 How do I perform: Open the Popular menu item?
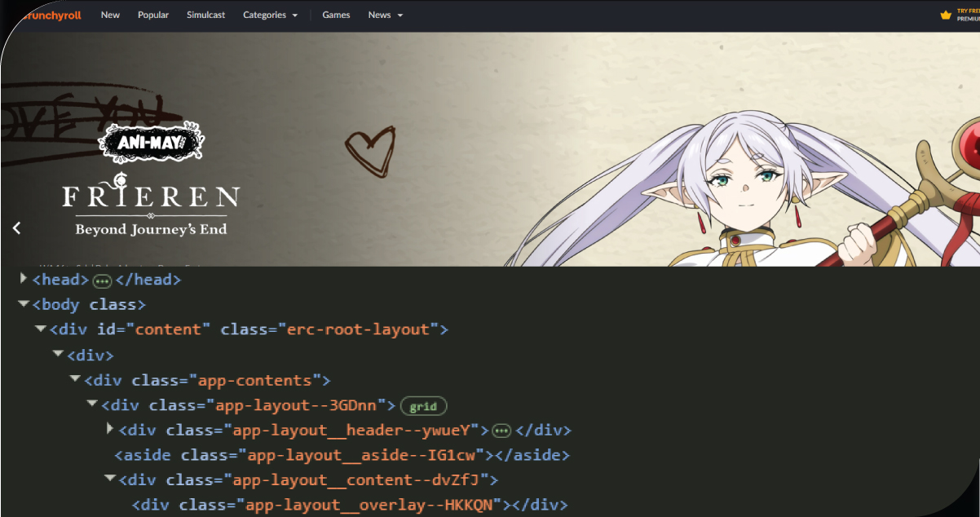pos(153,15)
